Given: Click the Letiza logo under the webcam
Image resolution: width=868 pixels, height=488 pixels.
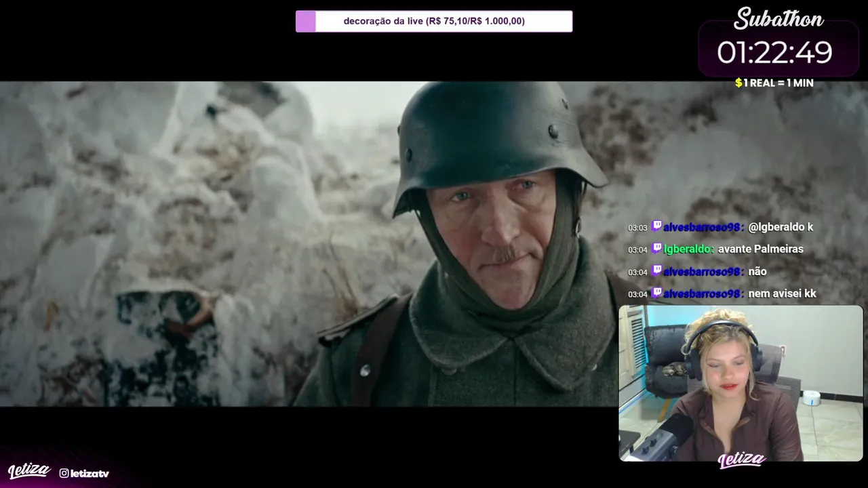Looking at the screenshot, I should pyautogui.click(x=741, y=460).
